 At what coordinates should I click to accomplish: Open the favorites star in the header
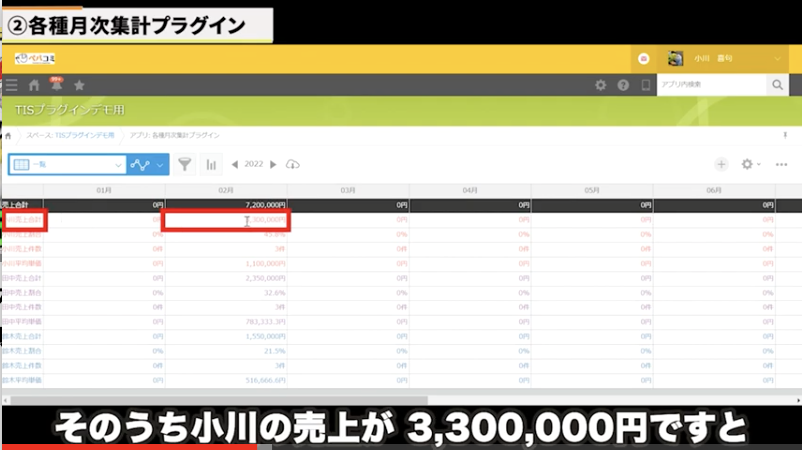click(x=79, y=86)
